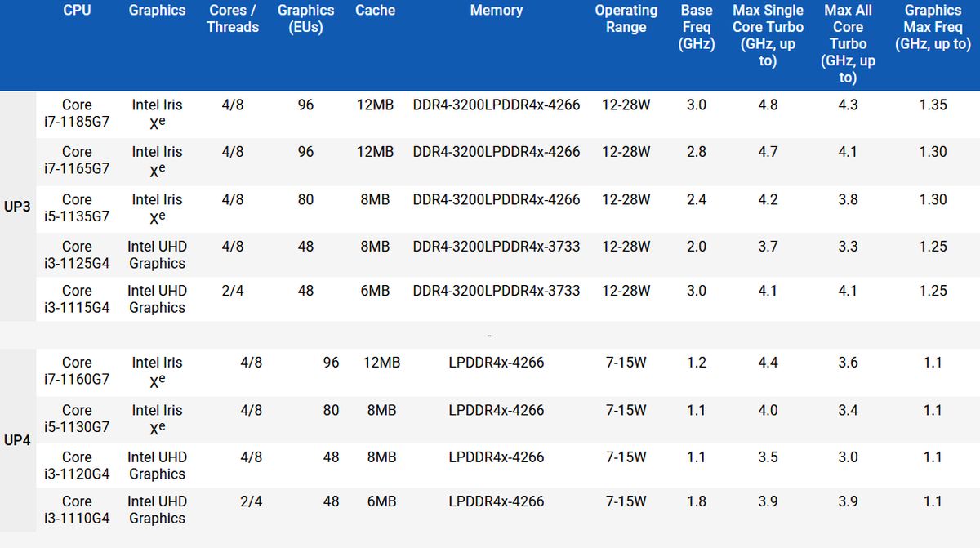This screenshot has height=548, width=980.
Task: Click the Base Freq (GHz) header
Action: click(696, 27)
